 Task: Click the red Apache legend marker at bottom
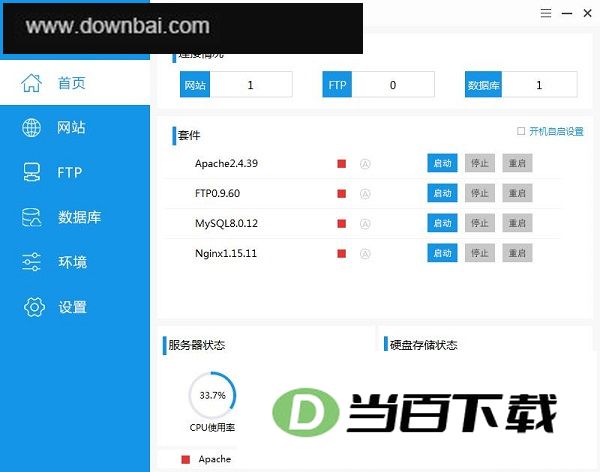coord(186,459)
